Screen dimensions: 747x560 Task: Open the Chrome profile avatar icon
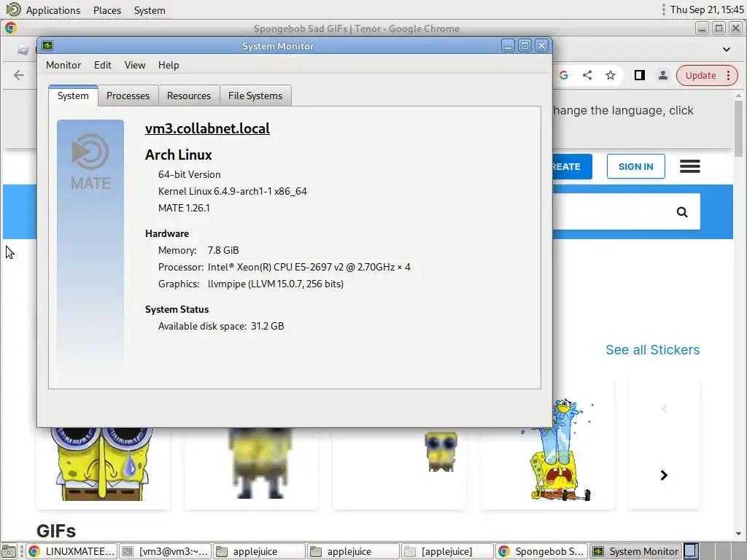click(x=662, y=75)
